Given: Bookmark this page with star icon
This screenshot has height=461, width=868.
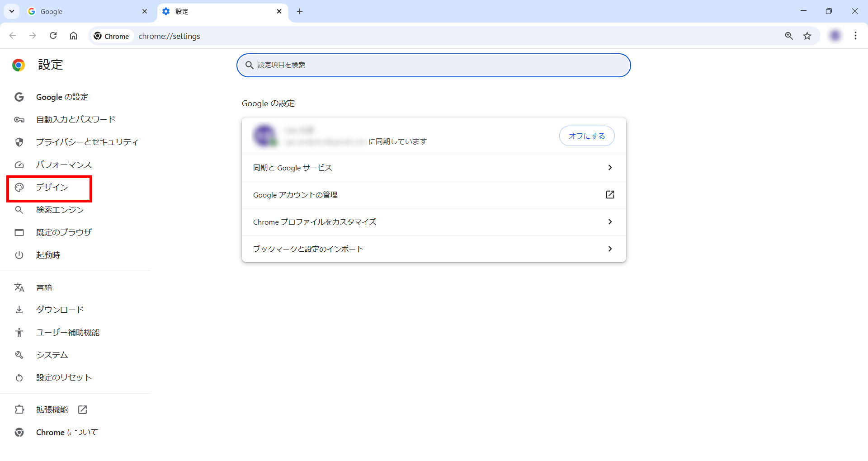Looking at the screenshot, I should click(807, 36).
